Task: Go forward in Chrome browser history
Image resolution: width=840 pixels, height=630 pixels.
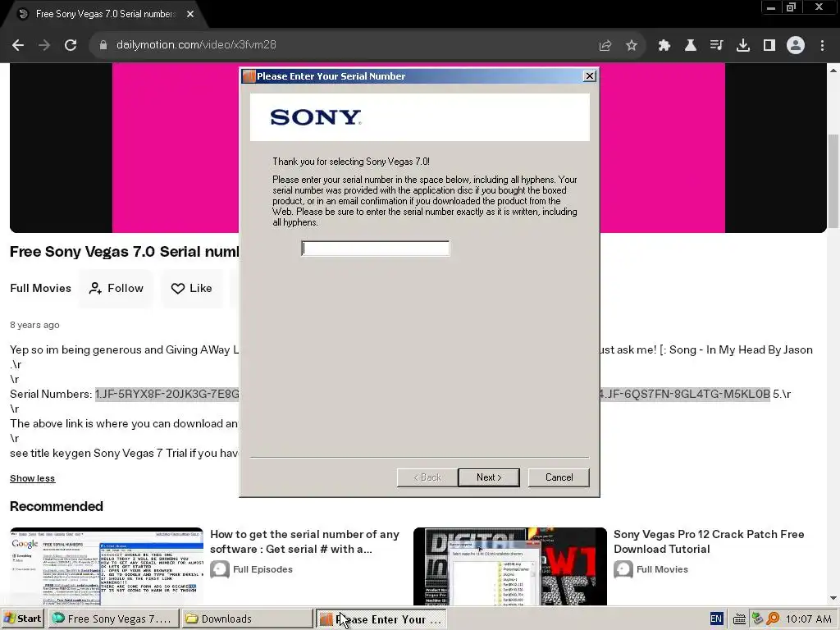Action: [x=44, y=45]
